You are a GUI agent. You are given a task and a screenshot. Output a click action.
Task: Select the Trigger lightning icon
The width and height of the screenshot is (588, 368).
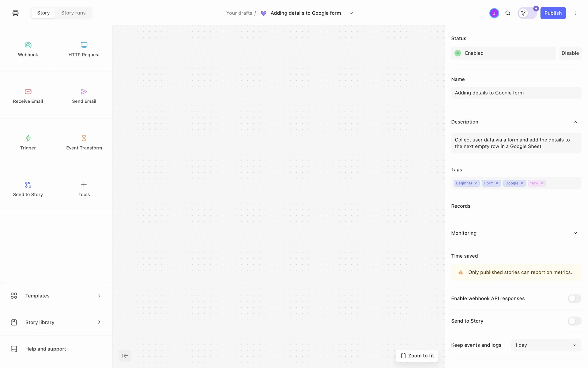click(x=28, y=138)
